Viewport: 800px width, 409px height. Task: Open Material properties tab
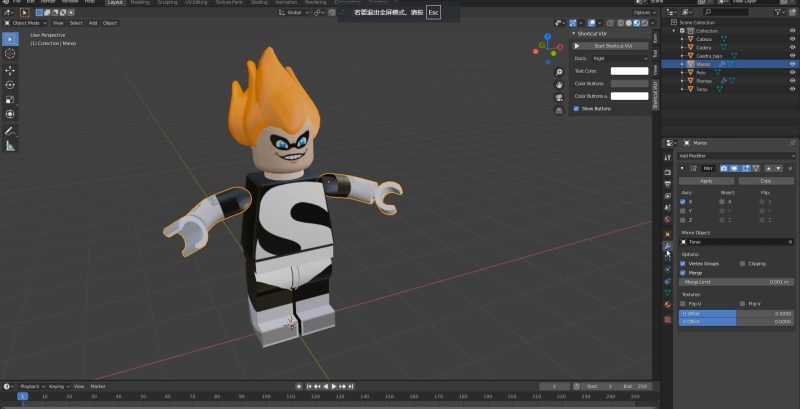pos(667,304)
